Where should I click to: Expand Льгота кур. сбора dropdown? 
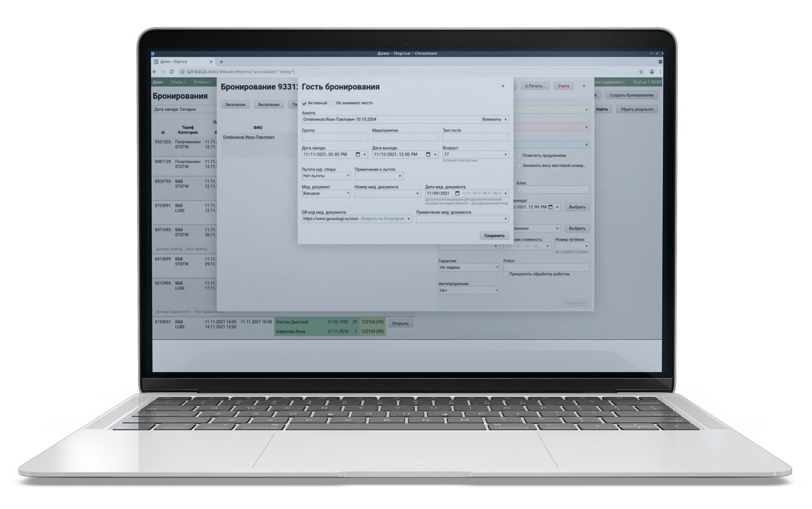[326, 176]
